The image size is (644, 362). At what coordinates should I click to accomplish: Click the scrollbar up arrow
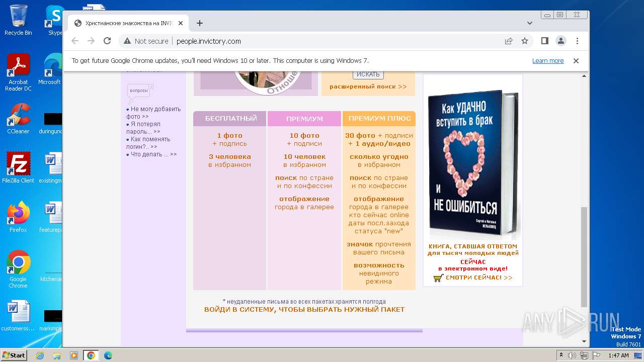(584, 76)
